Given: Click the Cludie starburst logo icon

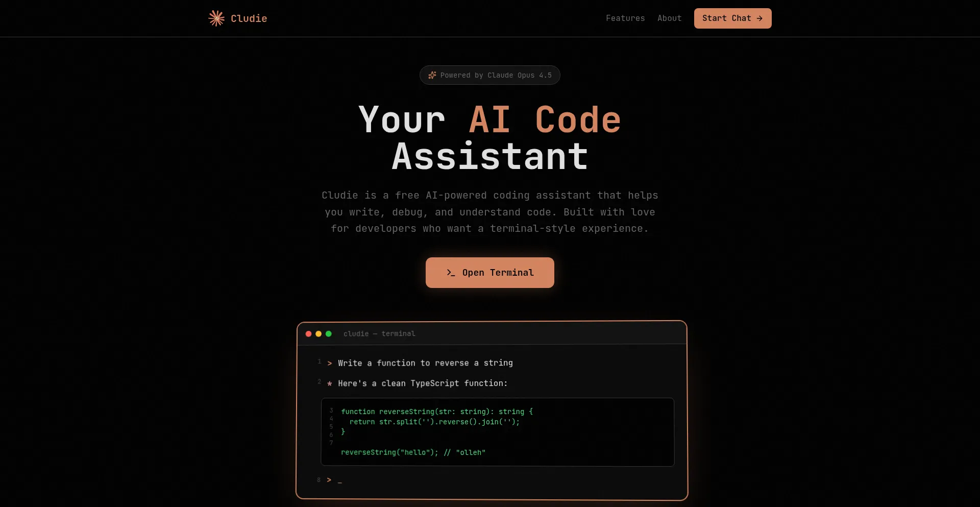Looking at the screenshot, I should [216, 18].
